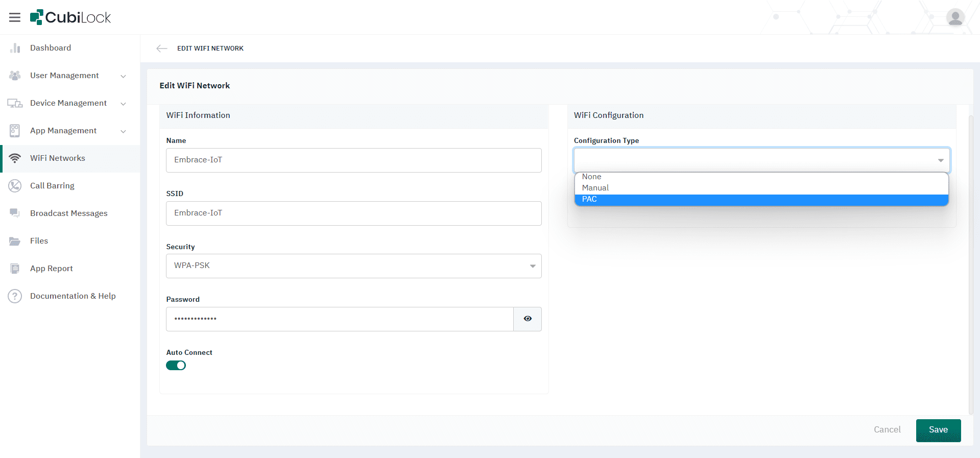Click the Call Barring phone icon
The image size is (980, 458).
tap(15, 186)
